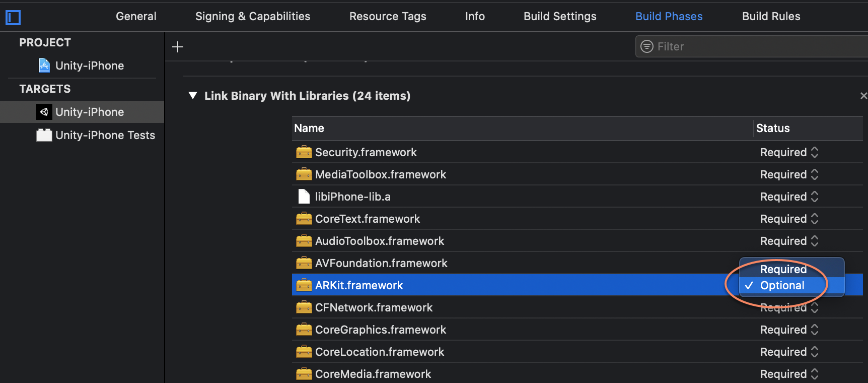The height and width of the screenshot is (383, 868).
Task: Select the AudioToolbox.framework row name
Action: click(380, 241)
